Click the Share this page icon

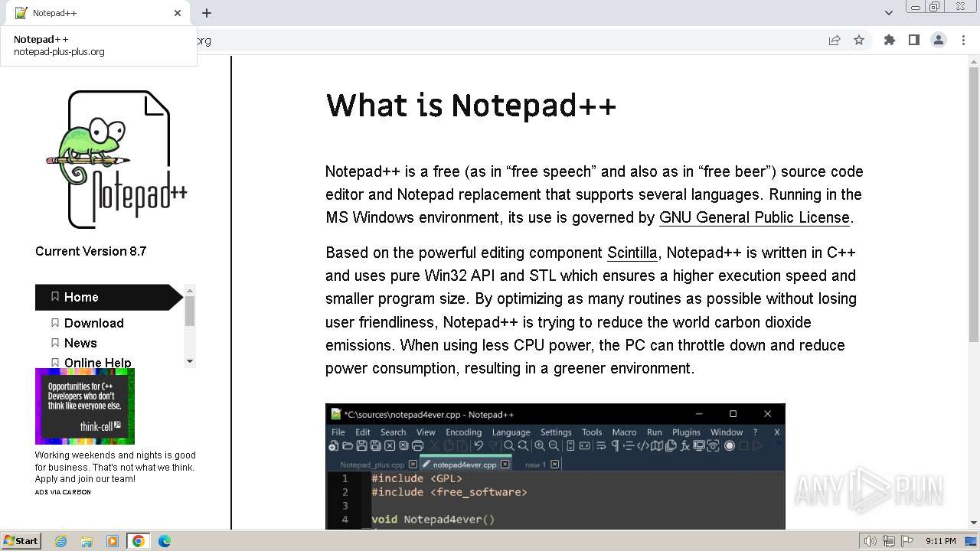(x=835, y=41)
